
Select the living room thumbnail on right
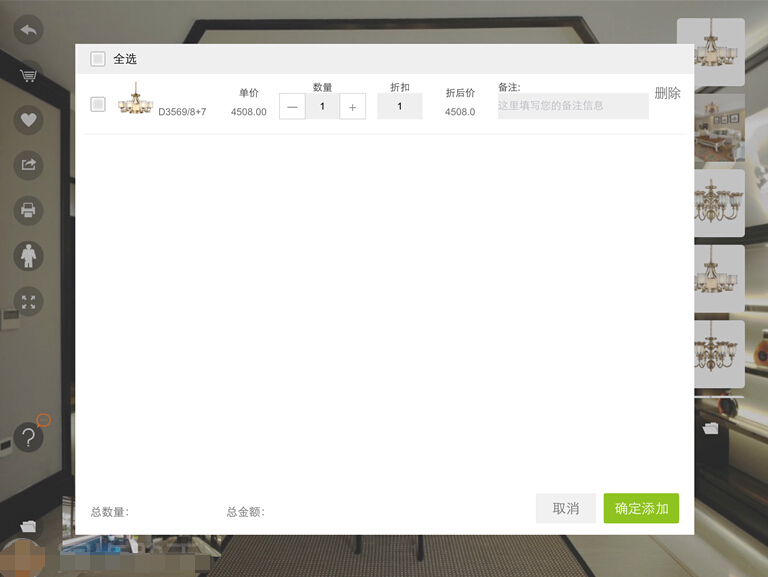720,128
